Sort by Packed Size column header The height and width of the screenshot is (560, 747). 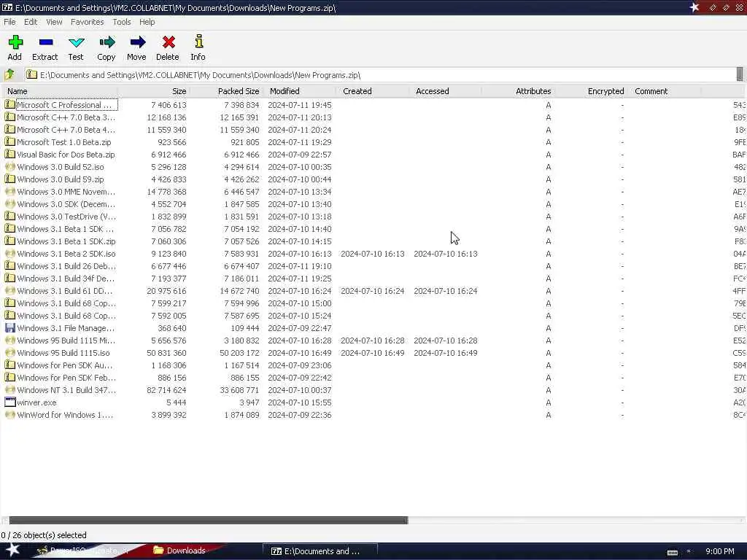coord(227,91)
